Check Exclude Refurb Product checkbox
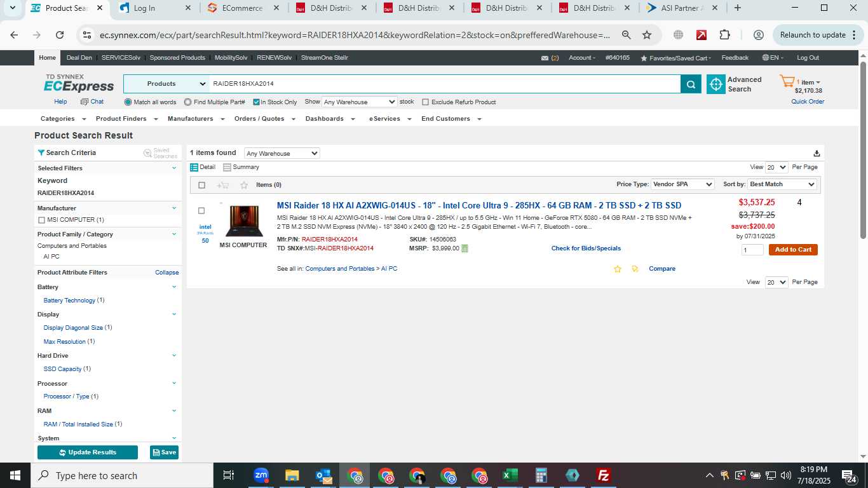The width and height of the screenshot is (868, 488). pos(426,102)
